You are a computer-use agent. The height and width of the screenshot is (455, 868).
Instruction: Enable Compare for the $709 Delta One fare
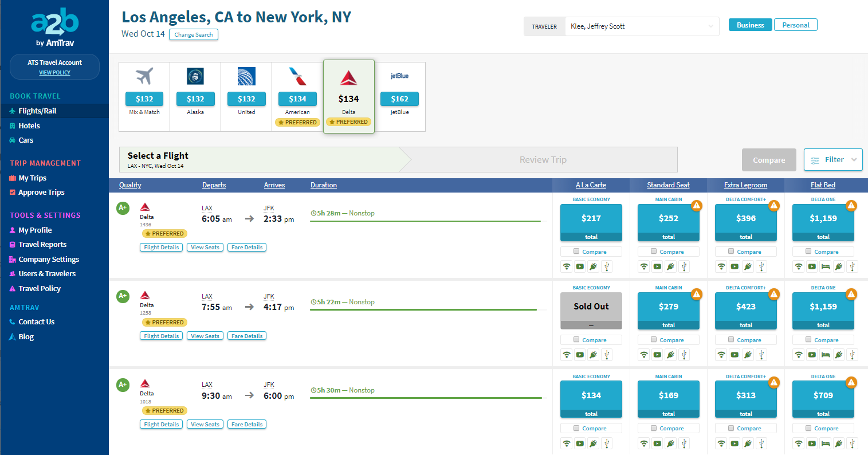809,428
